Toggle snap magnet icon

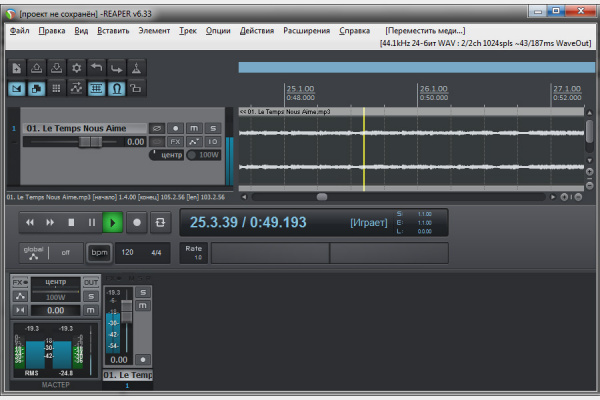pyautogui.click(x=116, y=89)
